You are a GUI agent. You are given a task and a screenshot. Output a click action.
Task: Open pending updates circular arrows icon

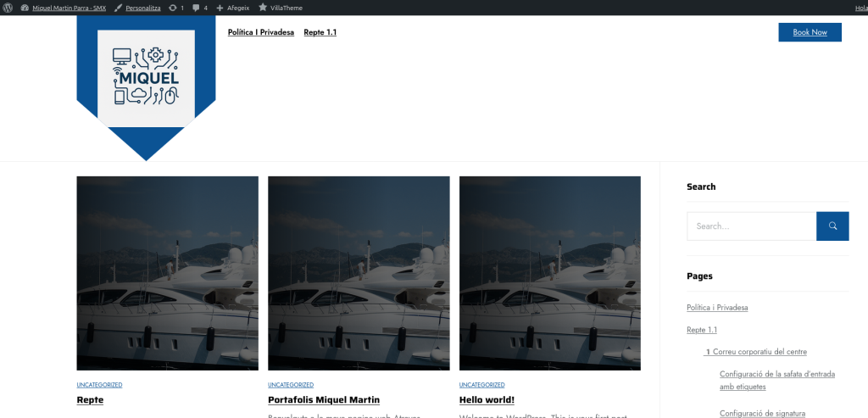click(x=173, y=8)
